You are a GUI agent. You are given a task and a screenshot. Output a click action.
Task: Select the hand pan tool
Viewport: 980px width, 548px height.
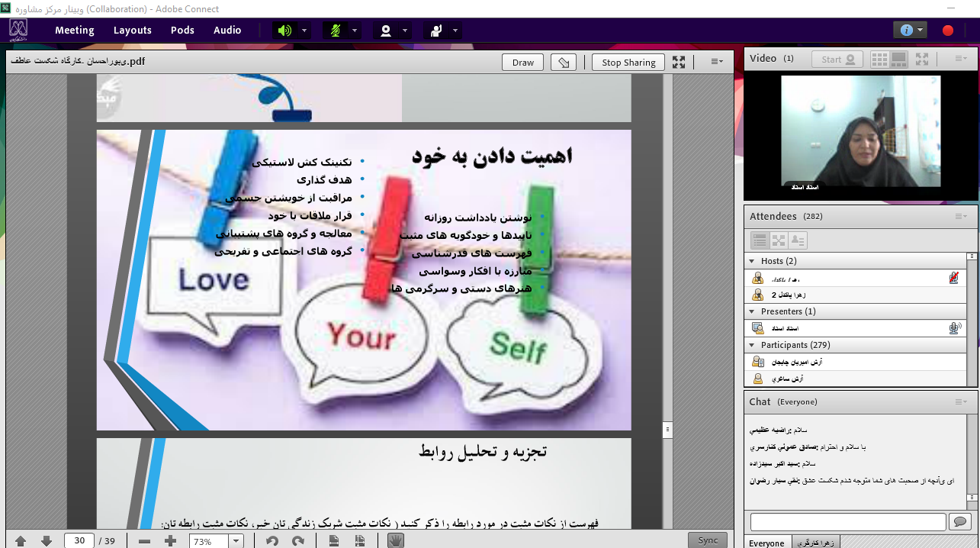[395, 540]
